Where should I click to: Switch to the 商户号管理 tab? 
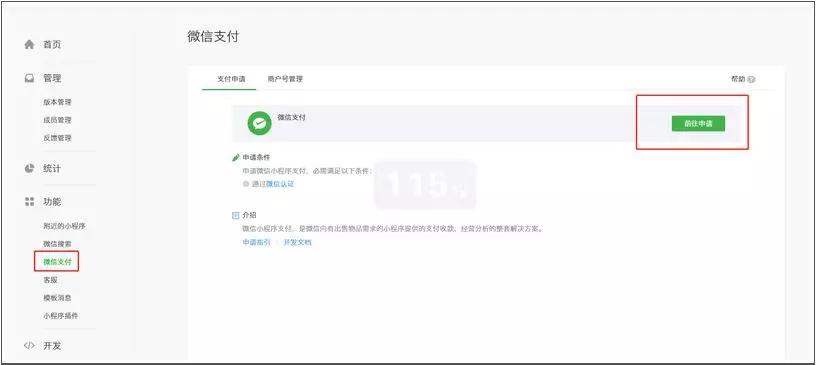(x=285, y=79)
